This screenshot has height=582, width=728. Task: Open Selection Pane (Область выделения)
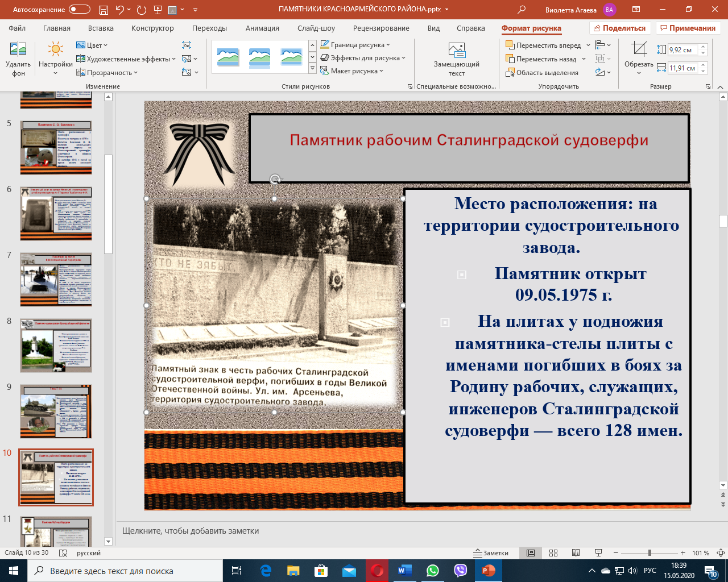pos(542,73)
